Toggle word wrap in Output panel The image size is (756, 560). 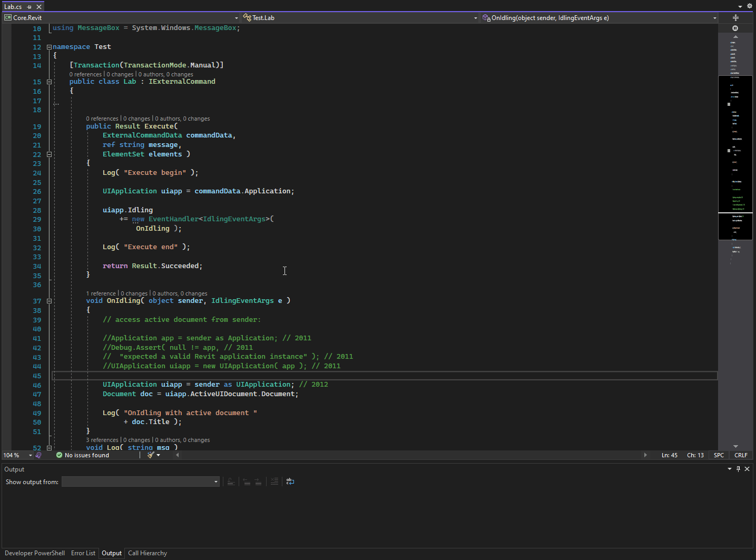pos(290,482)
